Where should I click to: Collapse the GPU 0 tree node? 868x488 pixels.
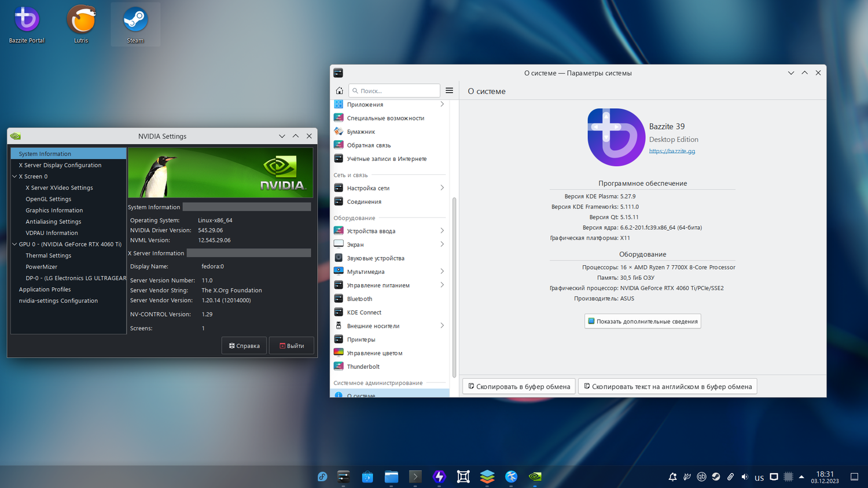pyautogui.click(x=14, y=244)
